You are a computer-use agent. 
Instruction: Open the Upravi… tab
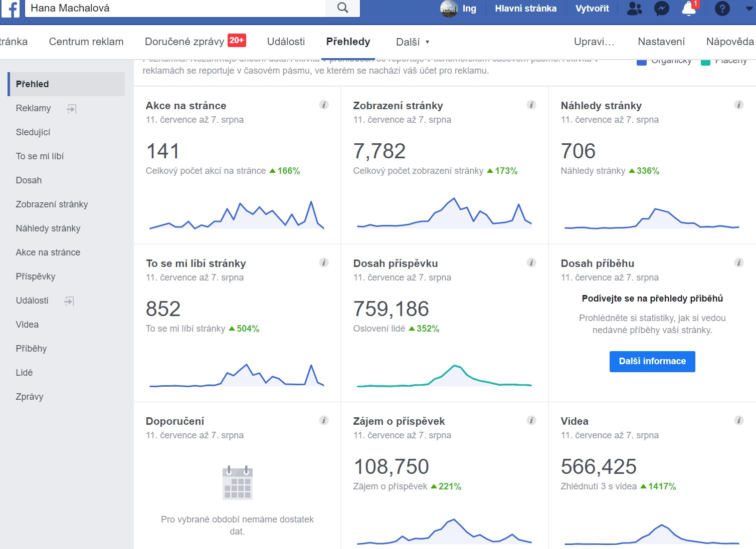point(594,42)
